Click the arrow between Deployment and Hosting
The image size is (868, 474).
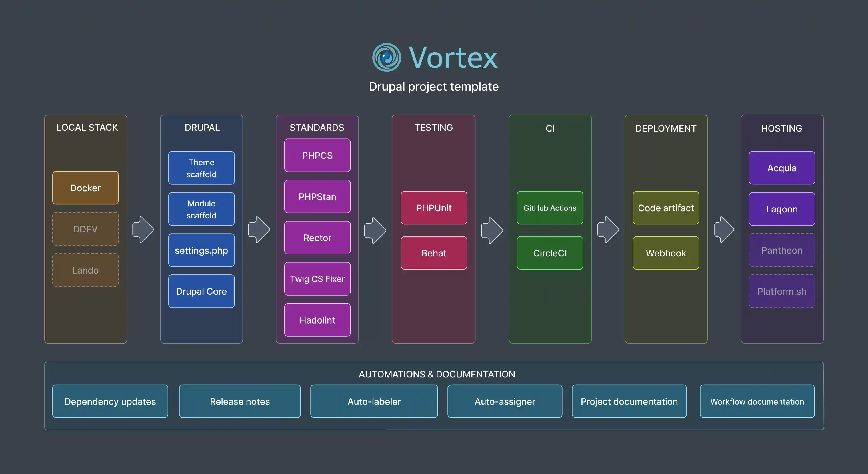click(x=724, y=230)
